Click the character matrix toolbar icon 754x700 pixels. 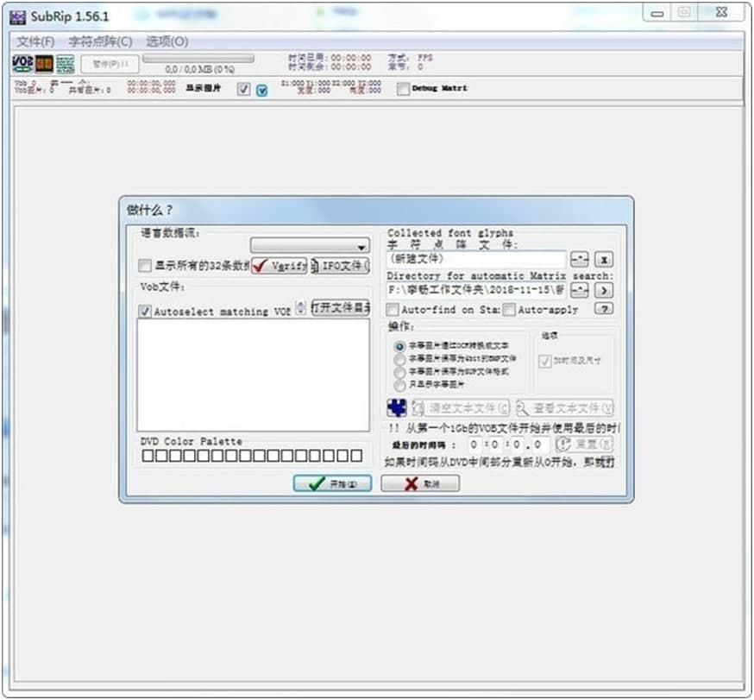click(x=65, y=63)
